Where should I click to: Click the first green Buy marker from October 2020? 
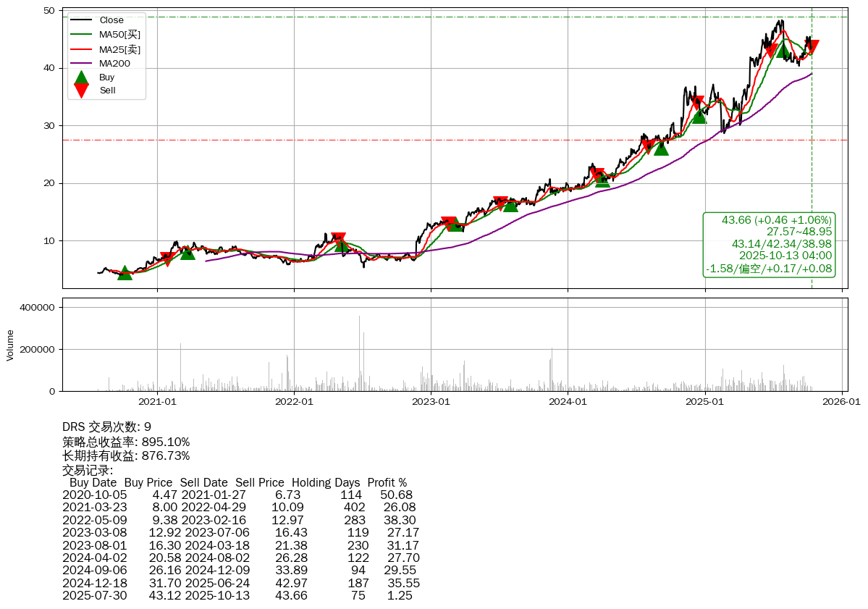click(x=125, y=272)
